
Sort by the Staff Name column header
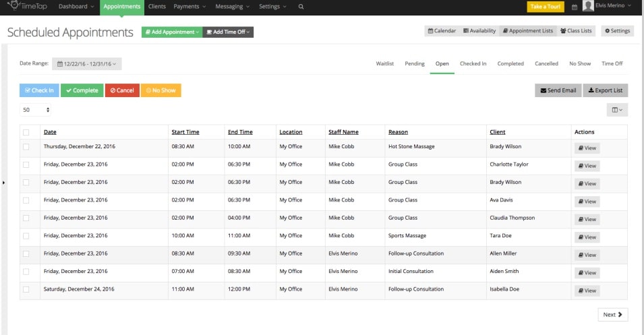click(343, 132)
